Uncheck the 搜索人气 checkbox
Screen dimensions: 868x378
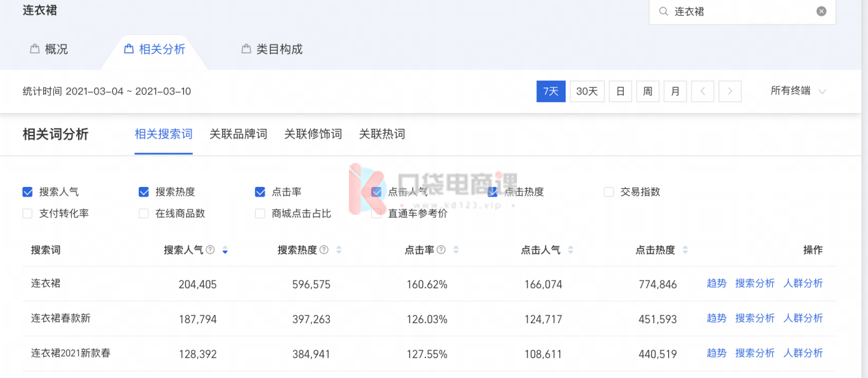27,192
